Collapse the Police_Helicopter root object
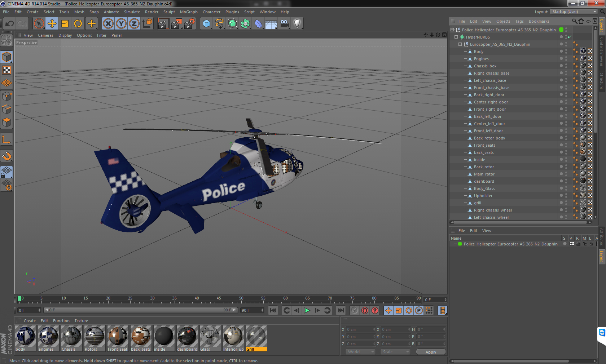This screenshot has width=606, height=364. pos(452,30)
